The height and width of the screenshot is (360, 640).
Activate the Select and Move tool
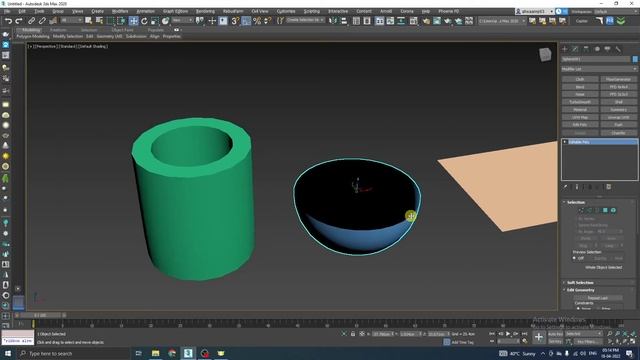[133, 21]
